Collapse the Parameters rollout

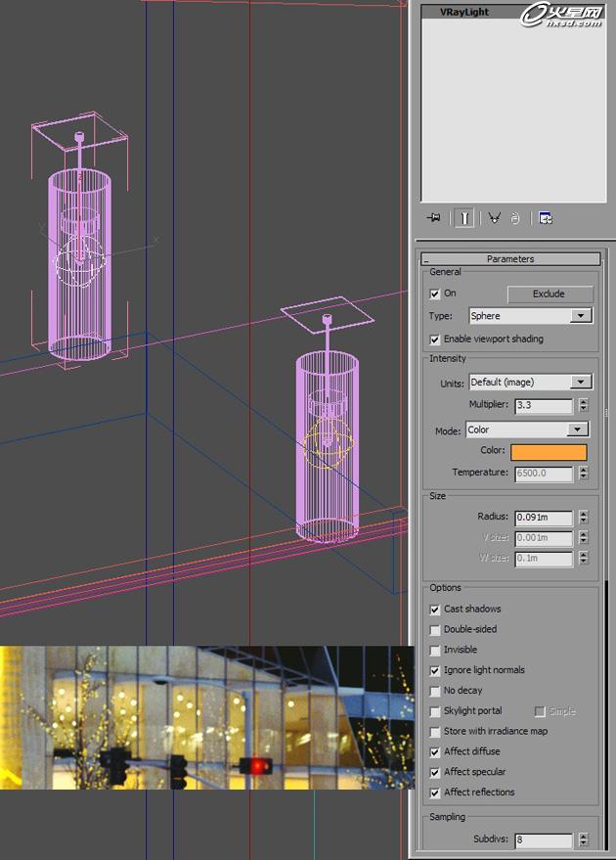click(x=510, y=259)
